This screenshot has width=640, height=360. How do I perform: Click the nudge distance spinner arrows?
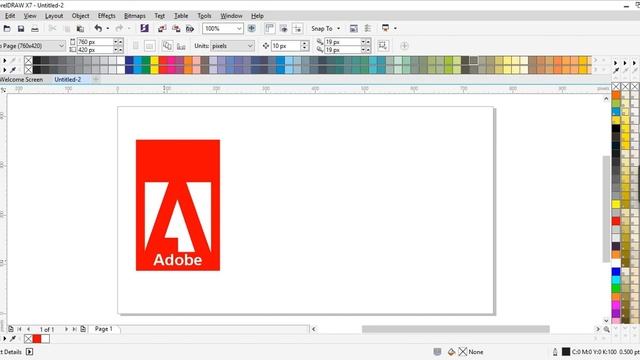click(x=304, y=46)
